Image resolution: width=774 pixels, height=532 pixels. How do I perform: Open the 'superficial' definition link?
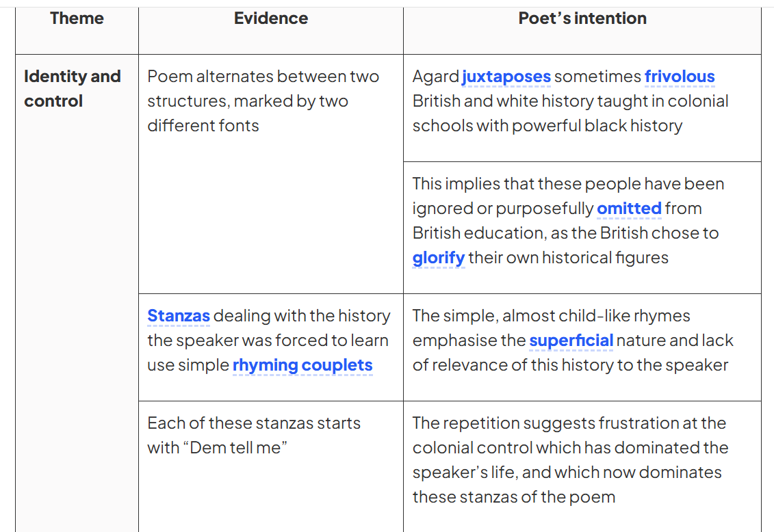point(571,341)
